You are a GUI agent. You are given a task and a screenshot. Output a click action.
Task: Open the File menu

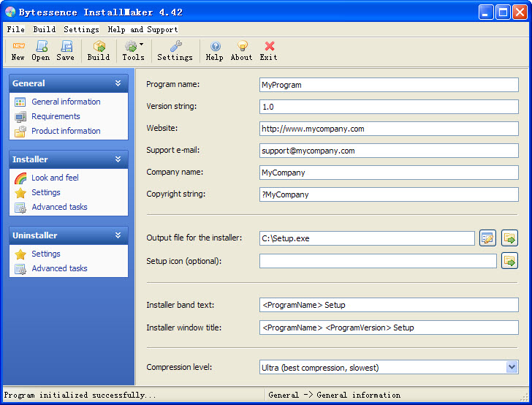(15, 29)
